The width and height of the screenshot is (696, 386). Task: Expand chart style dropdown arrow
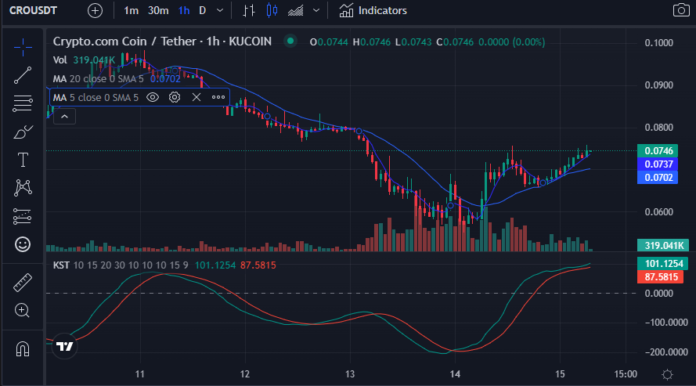pyautogui.click(x=316, y=11)
